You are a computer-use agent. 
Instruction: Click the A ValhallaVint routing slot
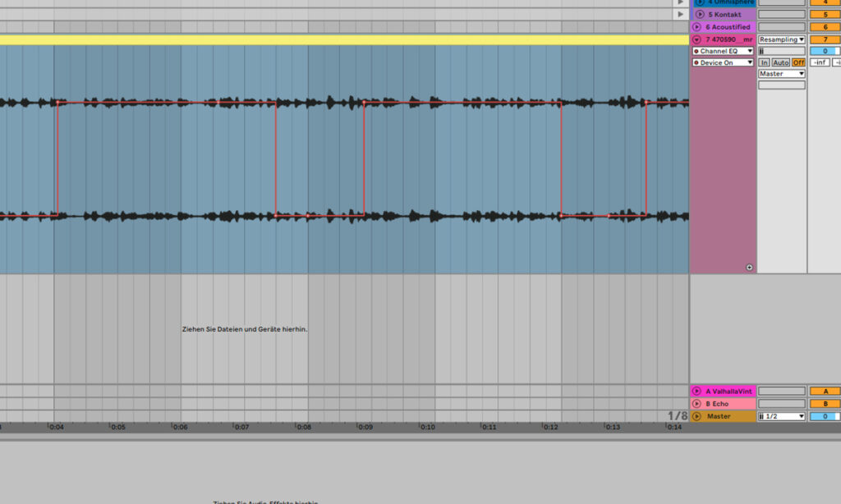coord(782,392)
